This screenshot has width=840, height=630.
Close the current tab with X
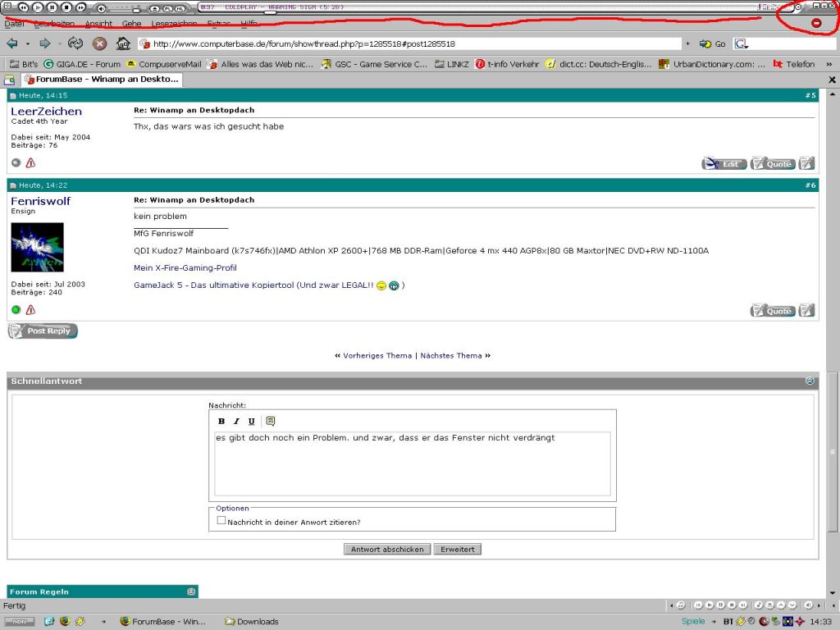(832, 80)
